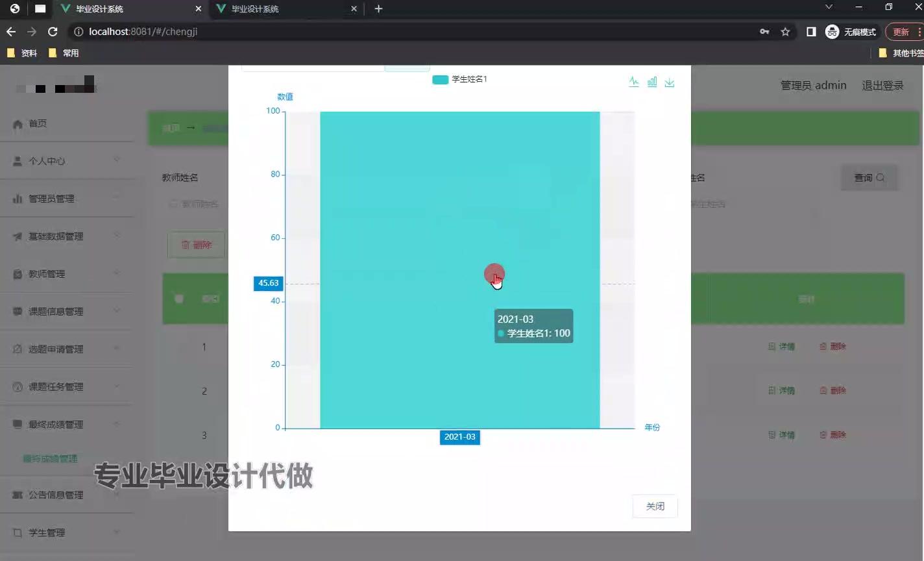
Task: Click the browser 更新 button
Action: click(x=905, y=31)
